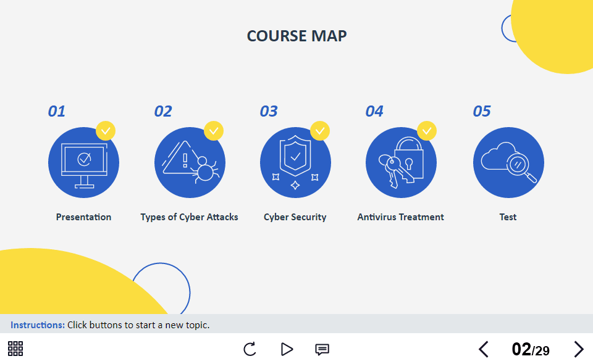This screenshot has height=364, width=593.
Task: Open the slide grid menu icon
Action: tap(15, 349)
